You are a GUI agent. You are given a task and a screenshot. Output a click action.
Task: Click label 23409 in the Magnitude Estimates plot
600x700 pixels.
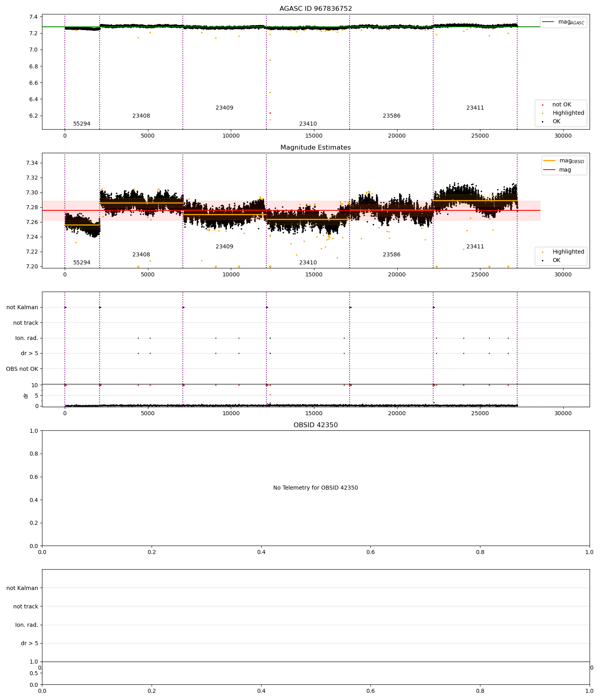coord(224,247)
